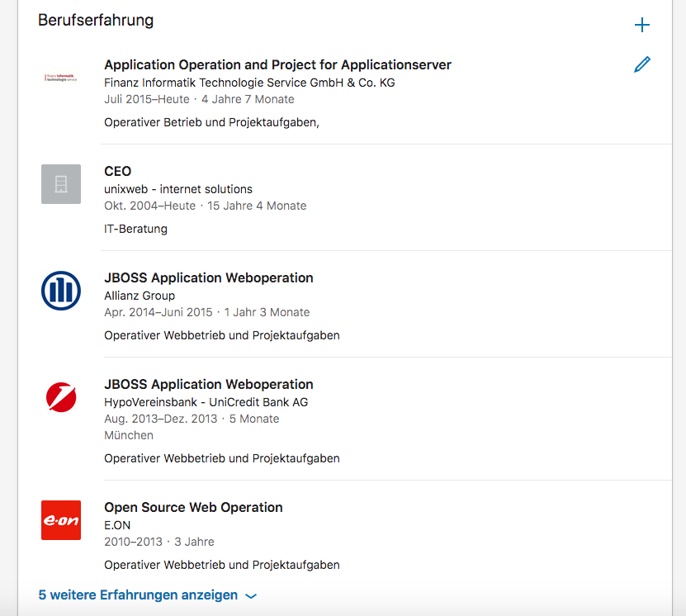Edit the Finanz Informatik position with pencil icon
The image size is (686, 616).
click(x=641, y=64)
